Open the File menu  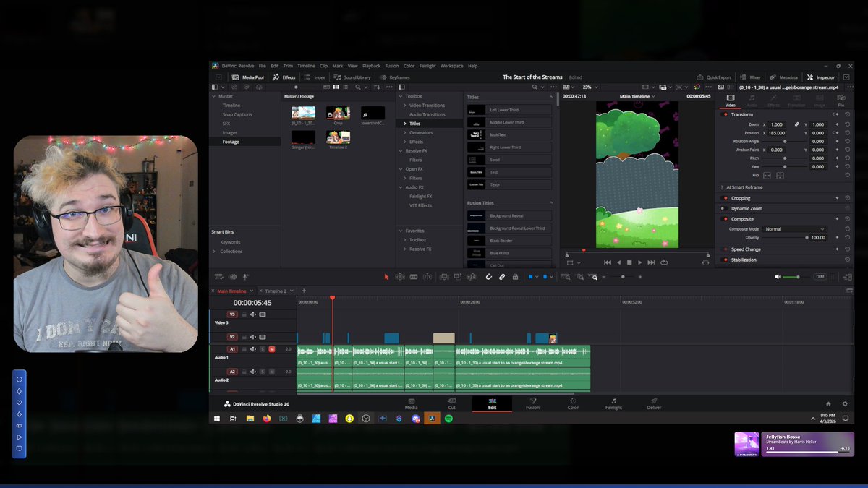[262, 66]
